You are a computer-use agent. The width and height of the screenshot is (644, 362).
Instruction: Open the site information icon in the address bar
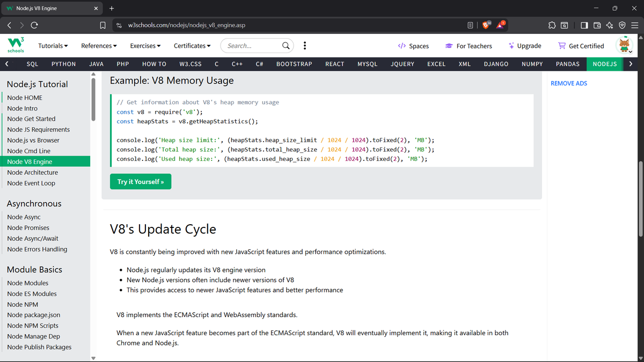(119, 25)
